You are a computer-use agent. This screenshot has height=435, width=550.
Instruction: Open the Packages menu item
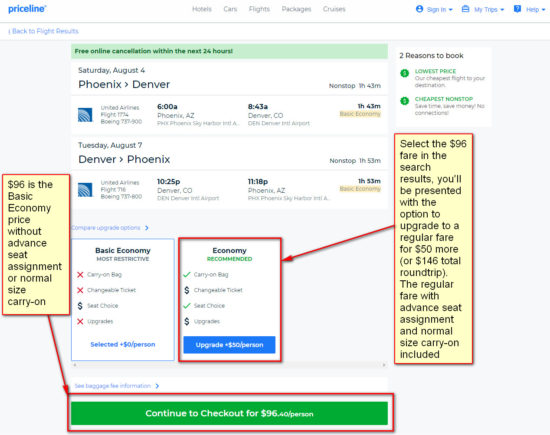pos(296,9)
